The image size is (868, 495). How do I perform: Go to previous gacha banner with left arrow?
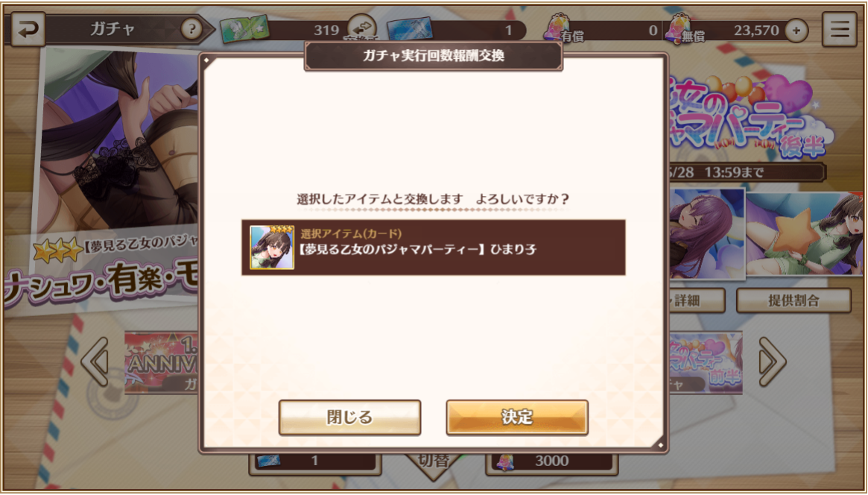95,362
